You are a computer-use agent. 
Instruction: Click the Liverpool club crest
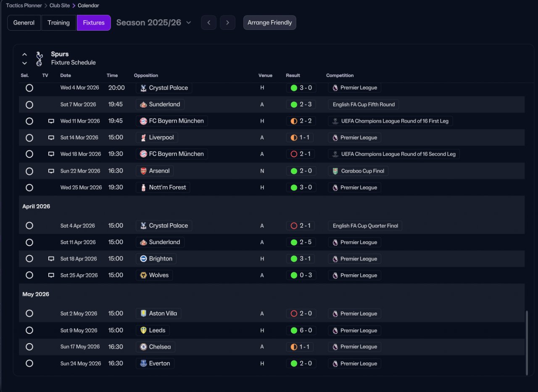[143, 138]
